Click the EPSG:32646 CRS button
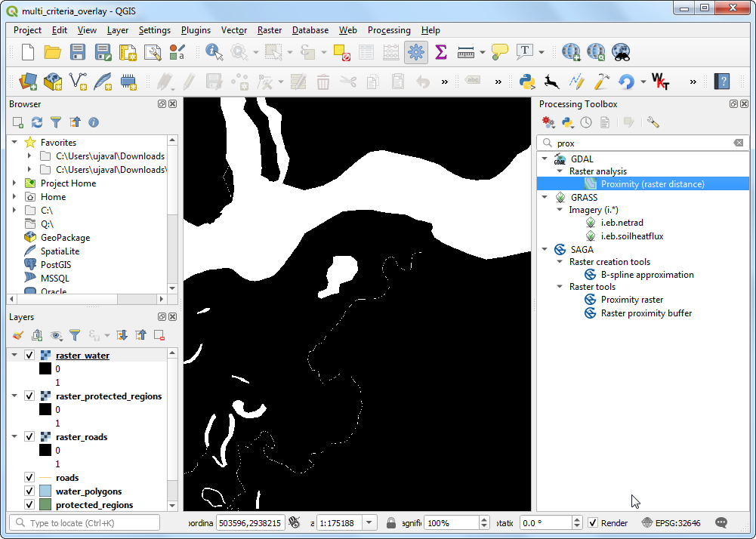Viewport: 756px width, 539px height. click(x=671, y=522)
